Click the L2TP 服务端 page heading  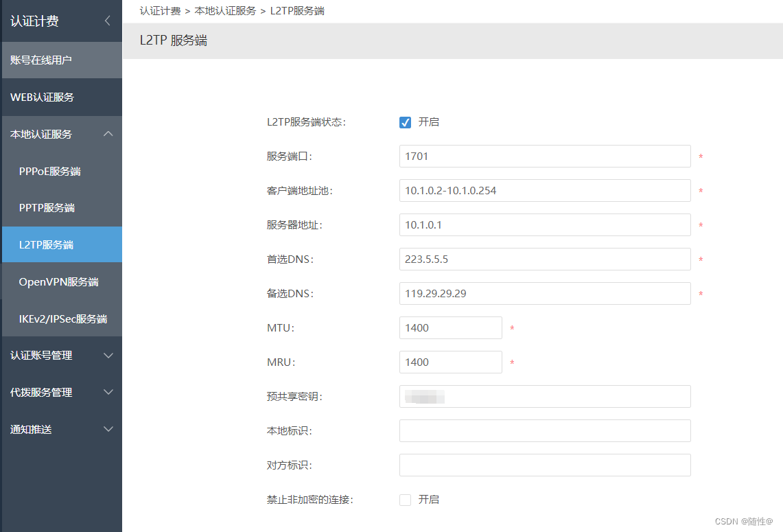(x=174, y=41)
